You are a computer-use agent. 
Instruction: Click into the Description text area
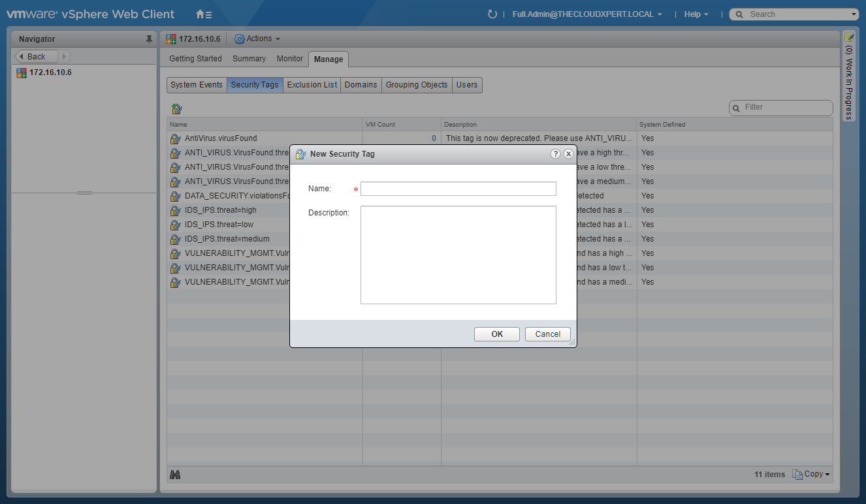pos(458,255)
